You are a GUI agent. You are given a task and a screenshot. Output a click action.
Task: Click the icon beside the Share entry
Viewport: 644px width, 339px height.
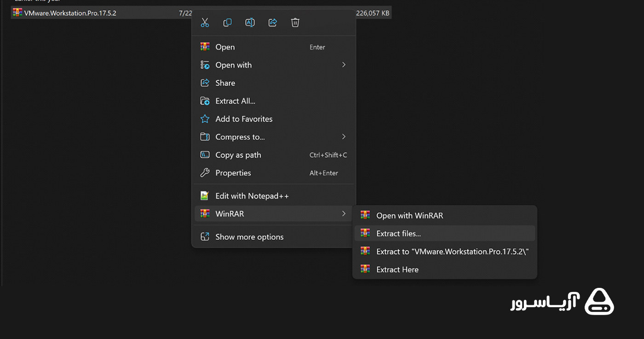point(205,83)
